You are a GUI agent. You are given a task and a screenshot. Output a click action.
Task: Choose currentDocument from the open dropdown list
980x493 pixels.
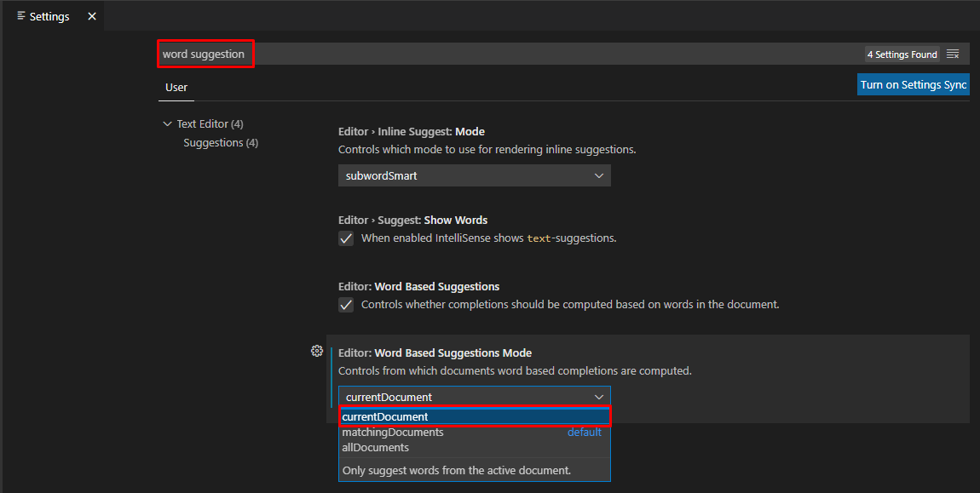point(384,416)
